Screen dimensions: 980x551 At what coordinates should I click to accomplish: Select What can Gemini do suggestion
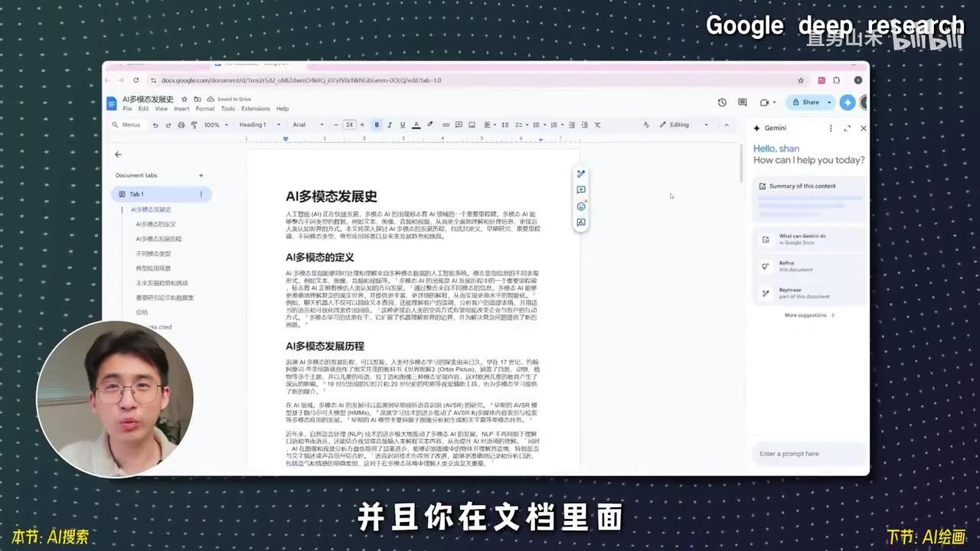(810, 240)
